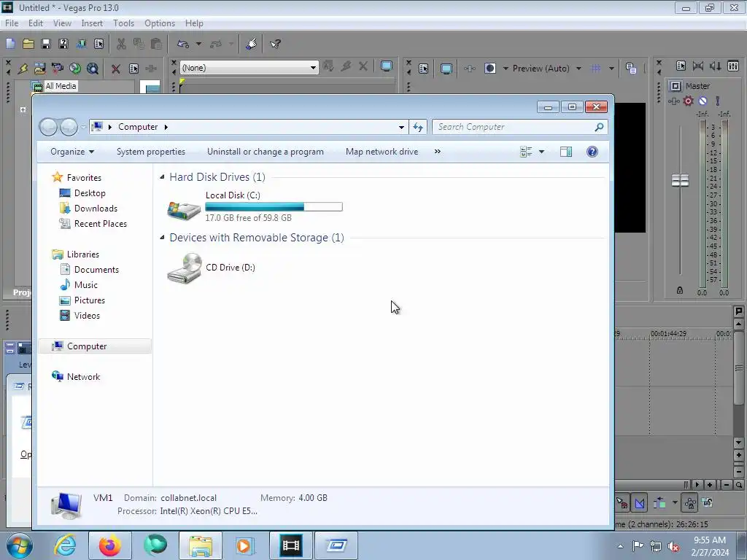The height and width of the screenshot is (560, 747).
Task: Collapse the Hard Disk Drives group
Action: [162, 177]
